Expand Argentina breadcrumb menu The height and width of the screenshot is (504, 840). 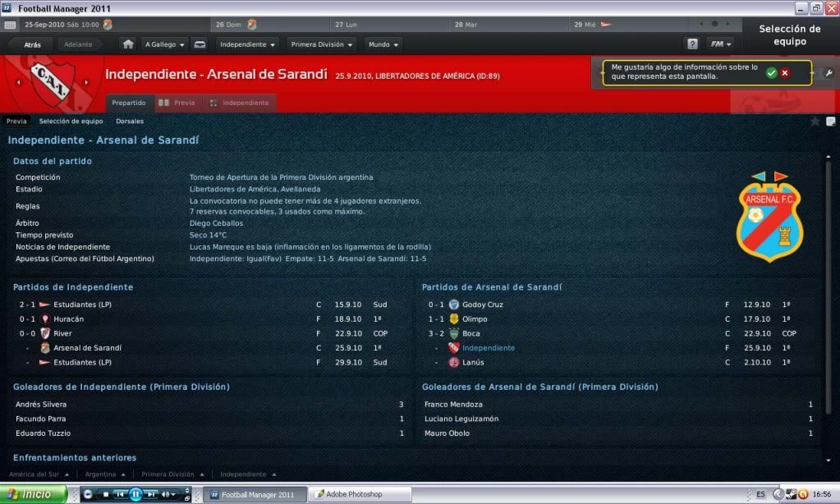(x=105, y=474)
